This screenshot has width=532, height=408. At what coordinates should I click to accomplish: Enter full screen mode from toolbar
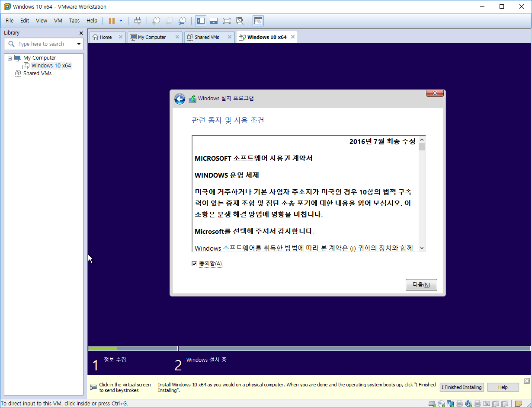pos(227,20)
